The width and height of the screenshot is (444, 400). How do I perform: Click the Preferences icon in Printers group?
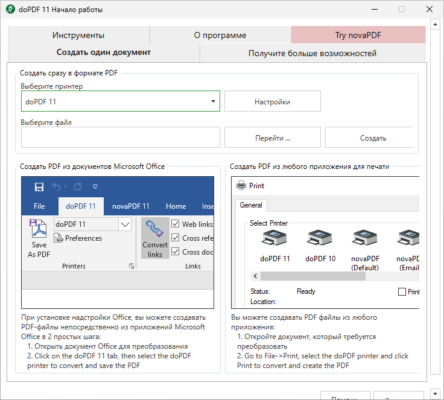tap(58, 238)
